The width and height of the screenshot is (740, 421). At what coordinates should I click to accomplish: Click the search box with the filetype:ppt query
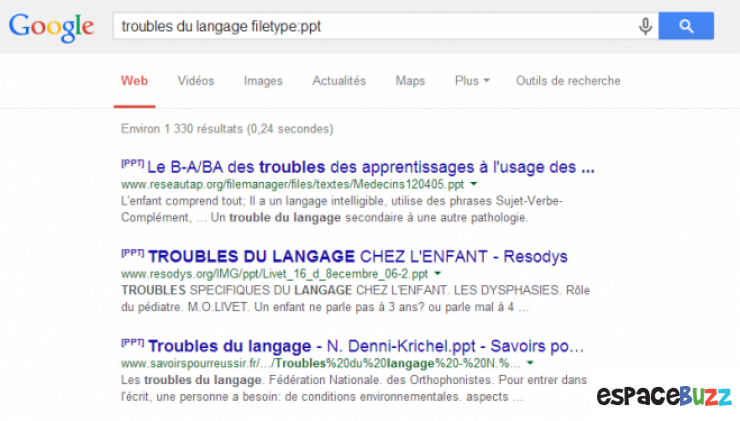click(x=370, y=26)
